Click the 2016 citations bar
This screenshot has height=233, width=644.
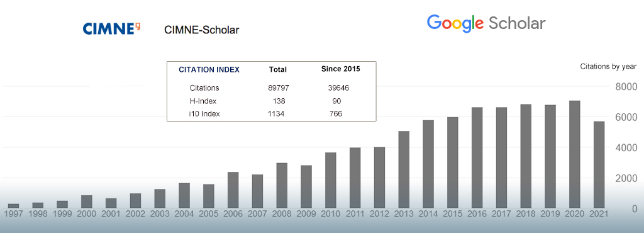click(x=477, y=158)
